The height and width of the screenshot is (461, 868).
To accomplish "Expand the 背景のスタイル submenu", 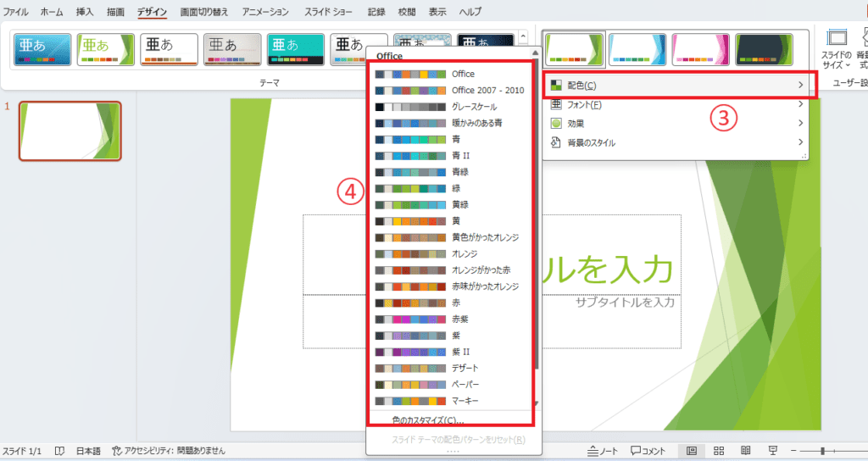I will (x=676, y=142).
